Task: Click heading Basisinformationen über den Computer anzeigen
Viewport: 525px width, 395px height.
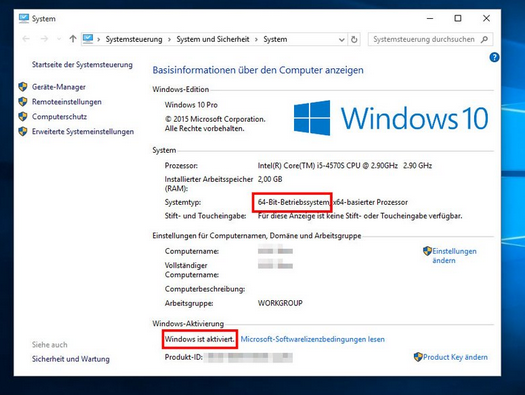Action: point(258,70)
